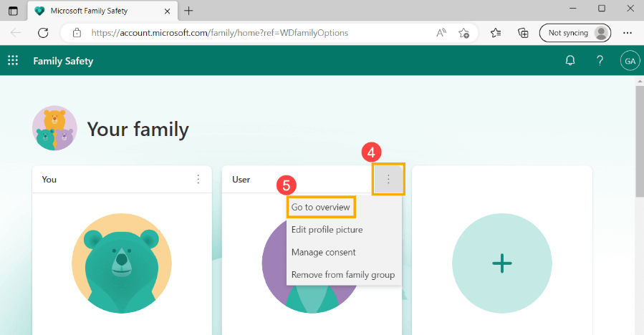Choose Go to overview

click(x=321, y=207)
